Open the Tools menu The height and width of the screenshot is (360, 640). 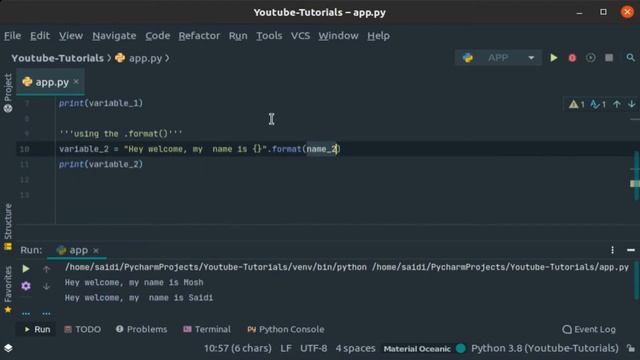(269, 36)
